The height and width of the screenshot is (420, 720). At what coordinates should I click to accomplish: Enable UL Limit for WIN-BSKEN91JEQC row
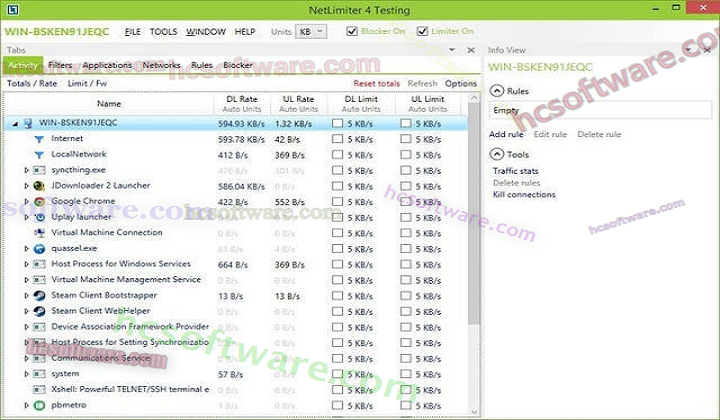click(405, 123)
